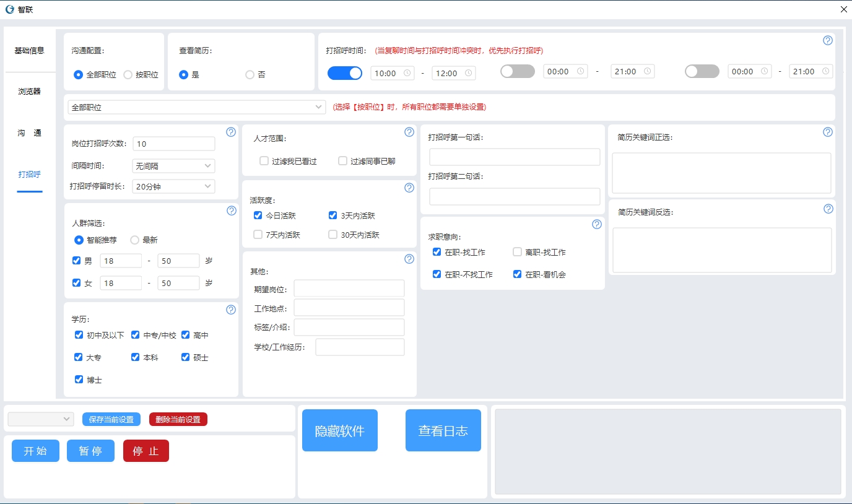Click 暂停 button
This screenshot has height=504, width=852.
point(90,451)
